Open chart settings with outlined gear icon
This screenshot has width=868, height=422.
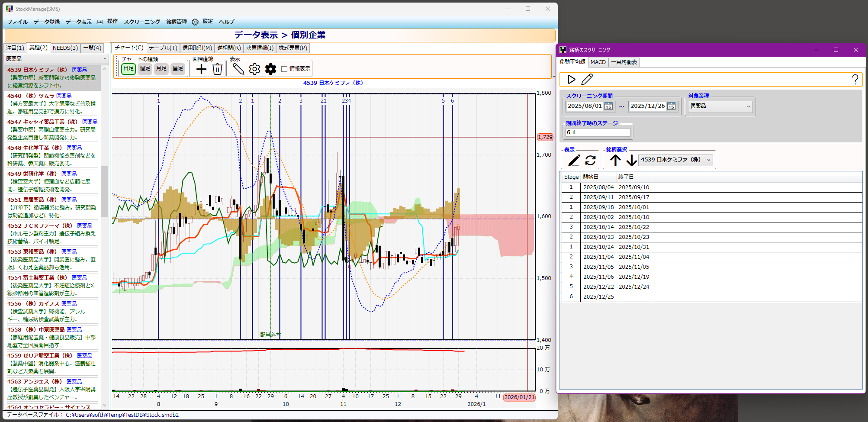pos(254,69)
